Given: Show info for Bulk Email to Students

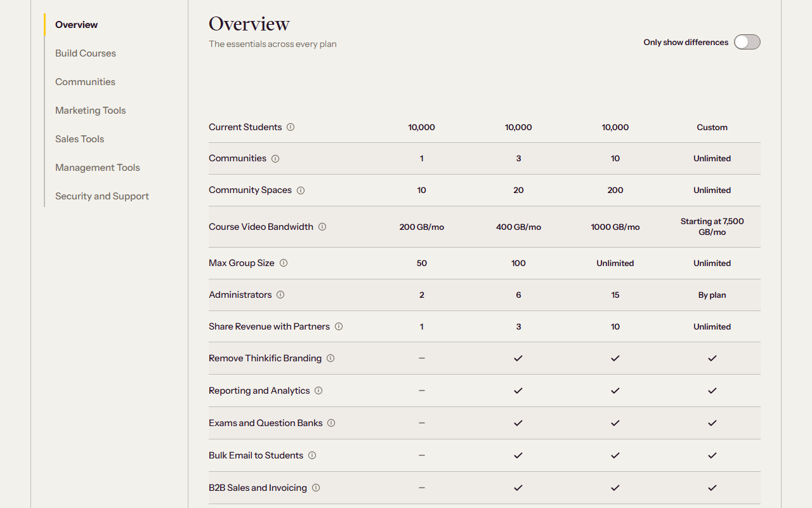Looking at the screenshot, I should click(x=312, y=455).
